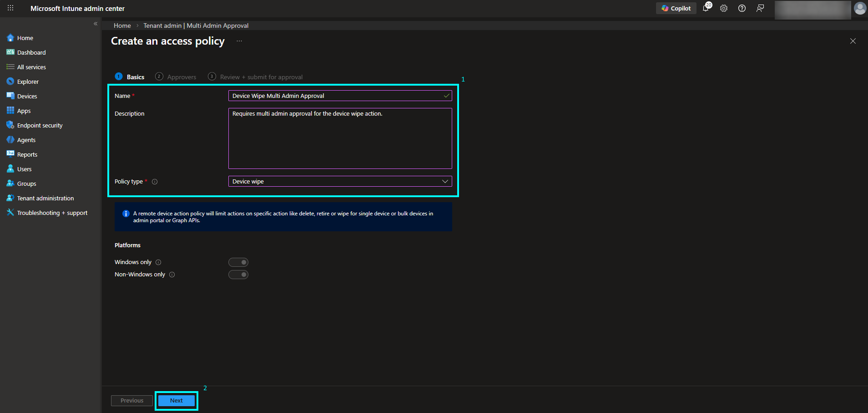Open the settings gear icon
This screenshot has height=413, width=868.
[x=724, y=8]
